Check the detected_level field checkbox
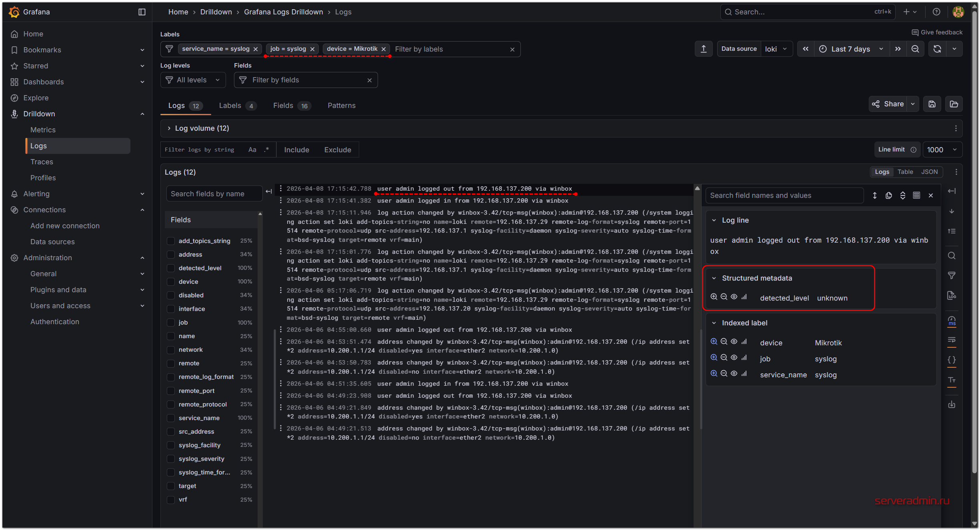Viewport: 980px width, 530px height. pos(171,268)
